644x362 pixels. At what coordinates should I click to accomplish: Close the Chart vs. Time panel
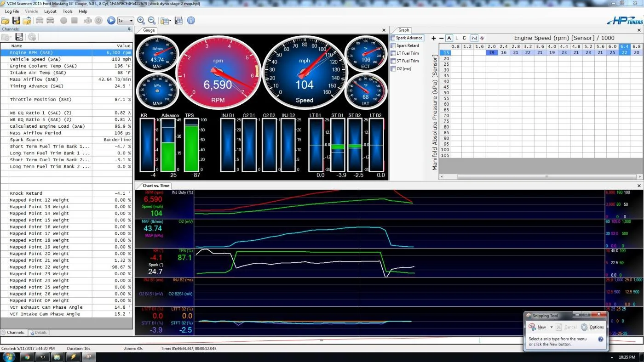click(x=639, y=186)
